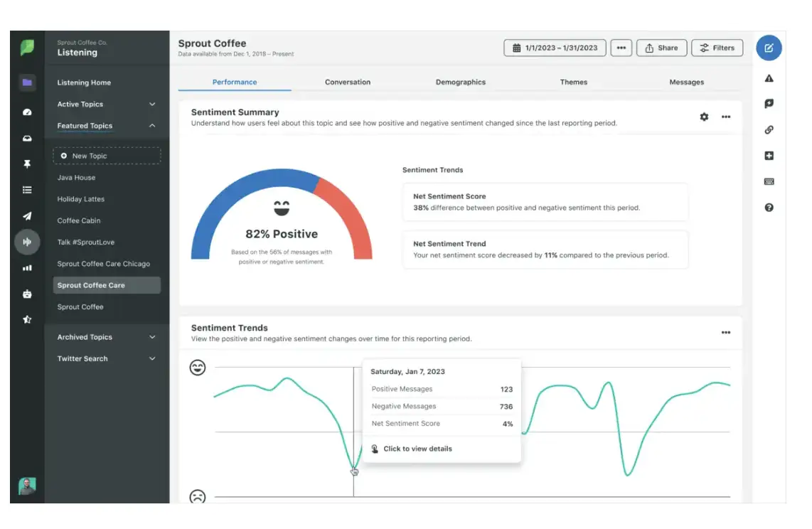Click the link chain icon in right rail
The image size is (812, 529).
(x=769, y=129)
